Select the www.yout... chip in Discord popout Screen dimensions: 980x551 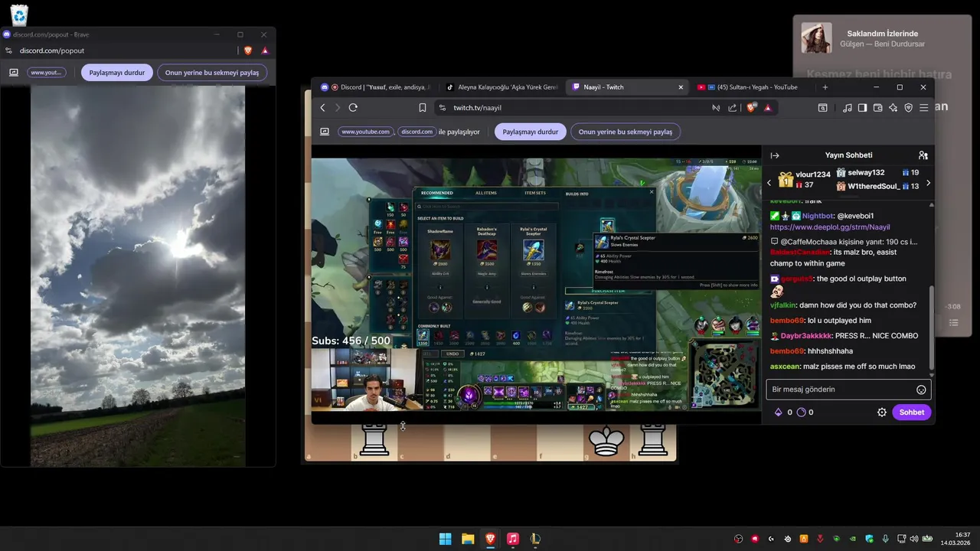pos(47,73)
